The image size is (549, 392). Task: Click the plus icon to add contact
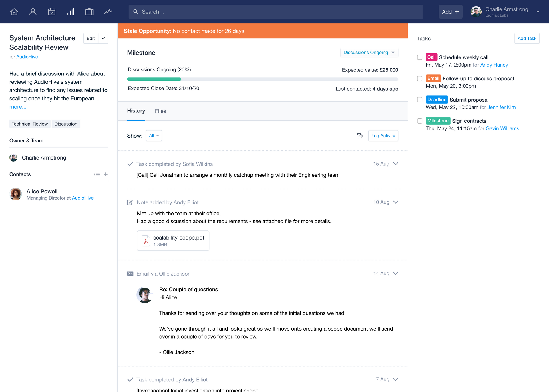pos(106,174)
